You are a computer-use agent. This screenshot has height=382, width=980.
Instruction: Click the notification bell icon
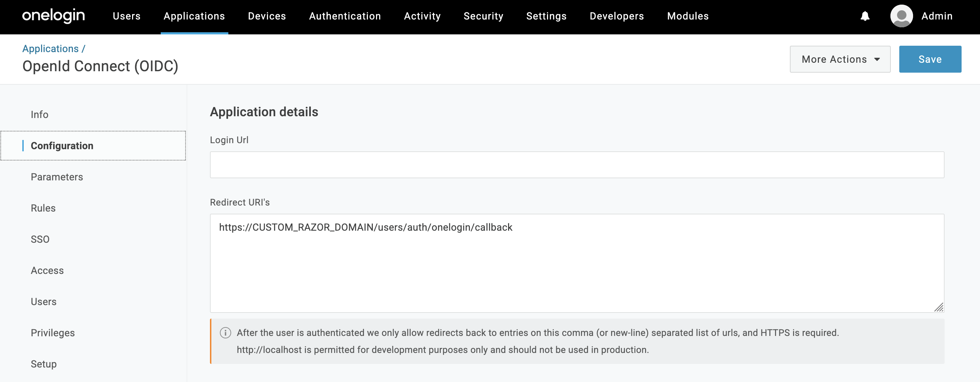pyautogui.click(x=865, y=16)
